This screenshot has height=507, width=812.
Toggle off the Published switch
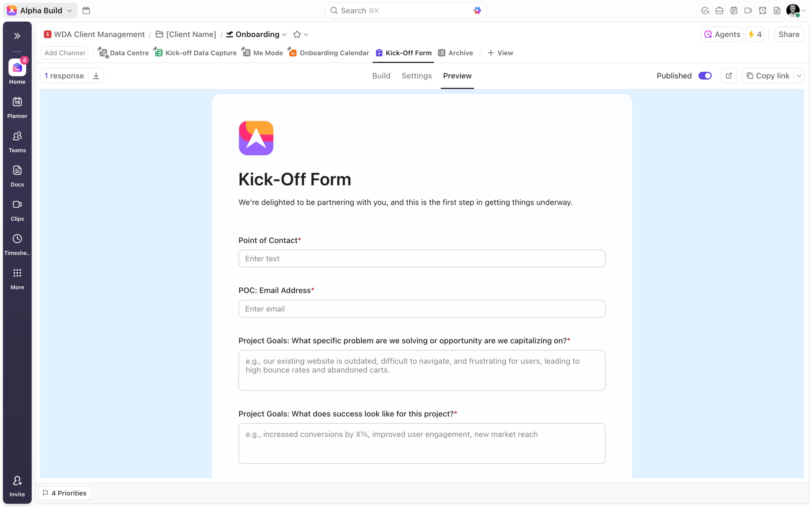[x=705, y=75]
